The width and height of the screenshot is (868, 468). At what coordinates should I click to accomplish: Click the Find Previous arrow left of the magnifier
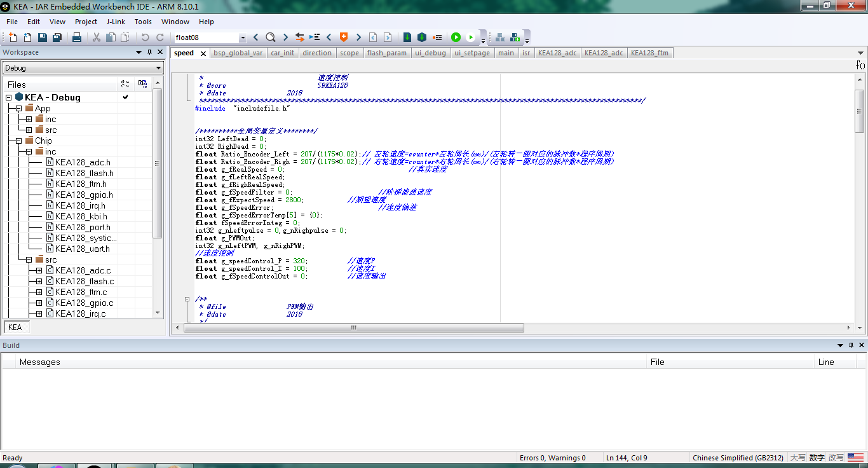click(x=256, y=38)
